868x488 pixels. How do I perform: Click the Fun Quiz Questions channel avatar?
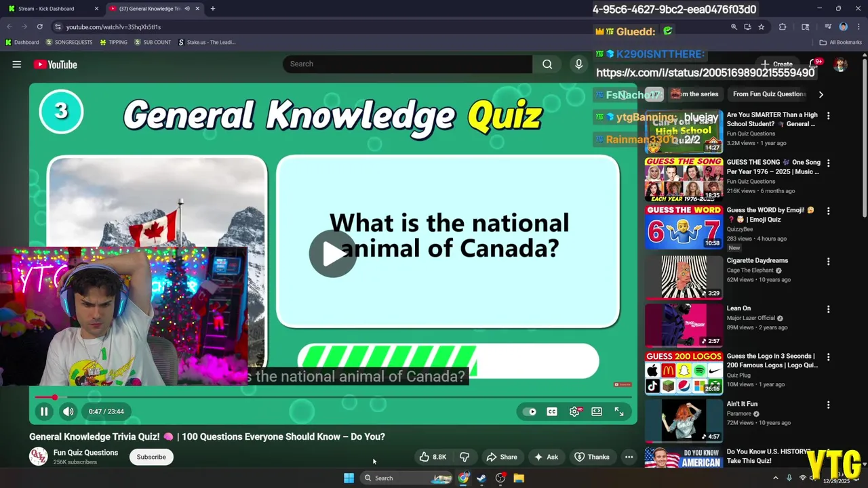(39, 457)
